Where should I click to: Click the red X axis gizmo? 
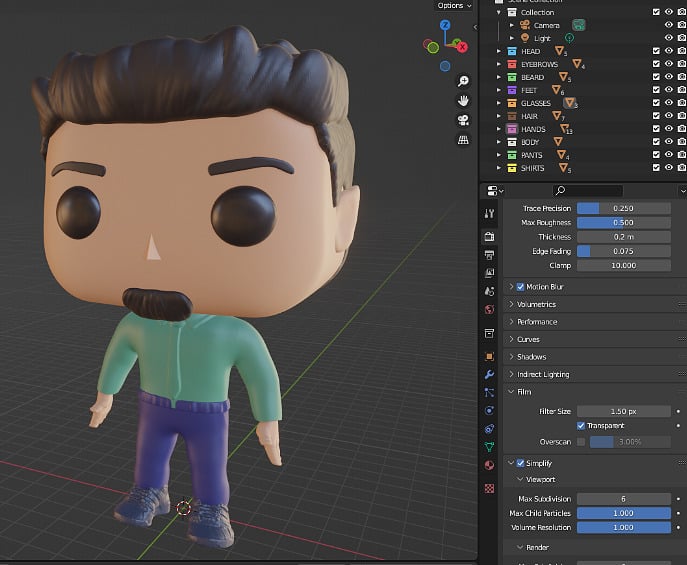click(462, 47)
